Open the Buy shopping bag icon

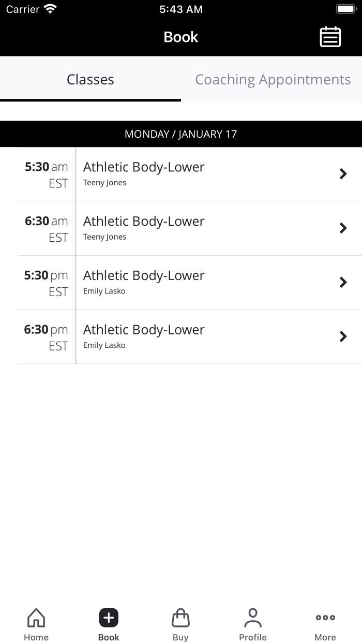[x=180, y=617]
